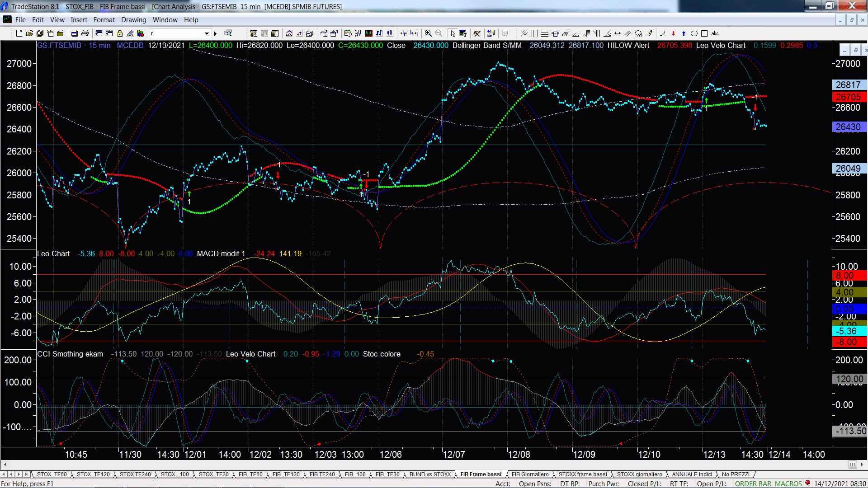Click the Print toolbar icon

tap(85, 33)
